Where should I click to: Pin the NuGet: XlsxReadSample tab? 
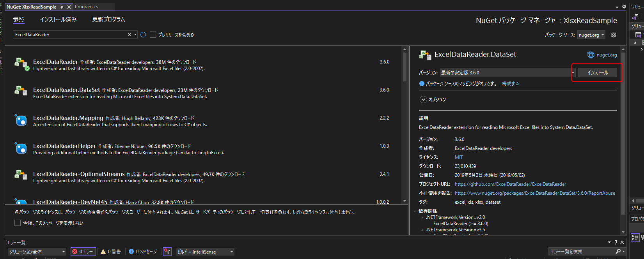click(62, 7)
